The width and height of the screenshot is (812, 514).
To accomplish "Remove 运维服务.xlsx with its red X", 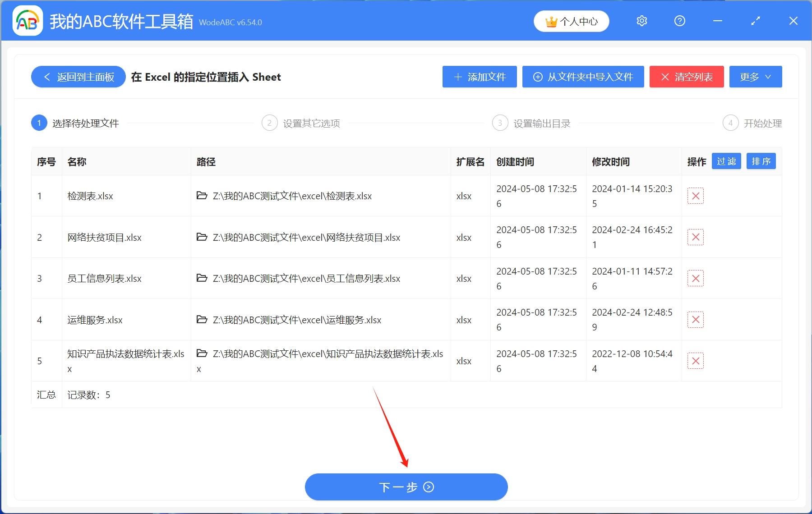I will coord(696,320).
